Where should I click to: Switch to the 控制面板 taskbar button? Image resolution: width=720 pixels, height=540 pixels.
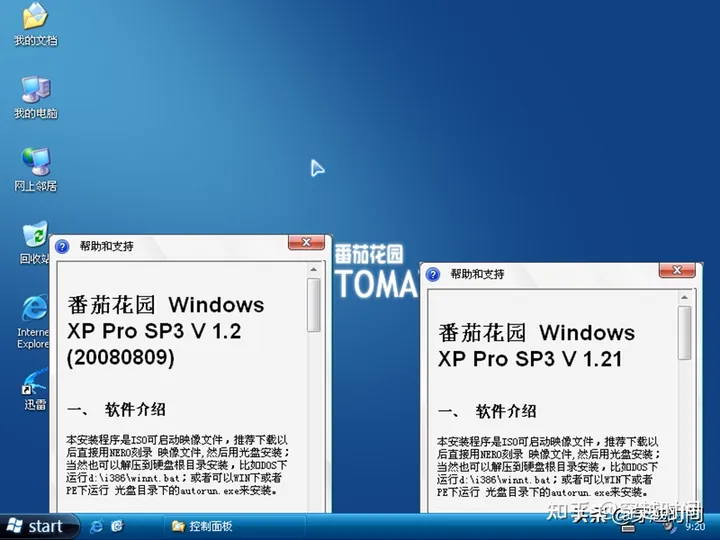[235, 526]
